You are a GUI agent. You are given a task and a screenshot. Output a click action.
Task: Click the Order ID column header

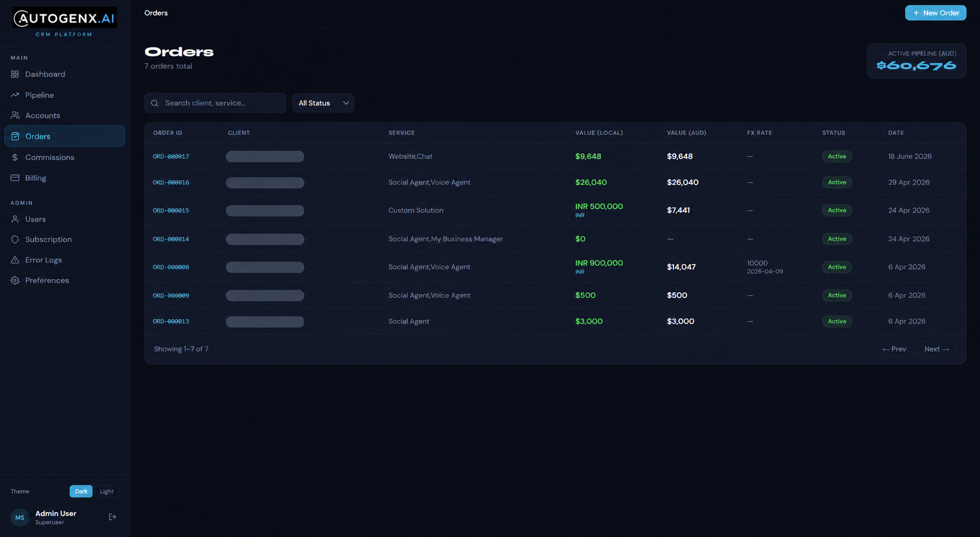[168, 133]
